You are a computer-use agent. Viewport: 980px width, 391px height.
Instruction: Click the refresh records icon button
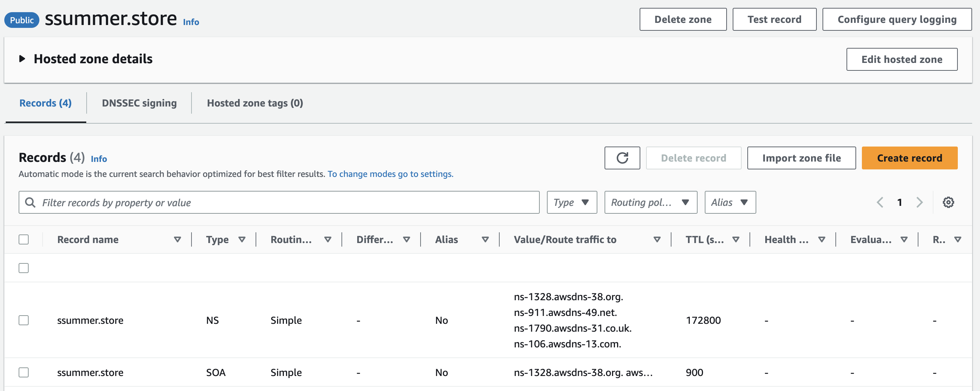coord(622,158)
